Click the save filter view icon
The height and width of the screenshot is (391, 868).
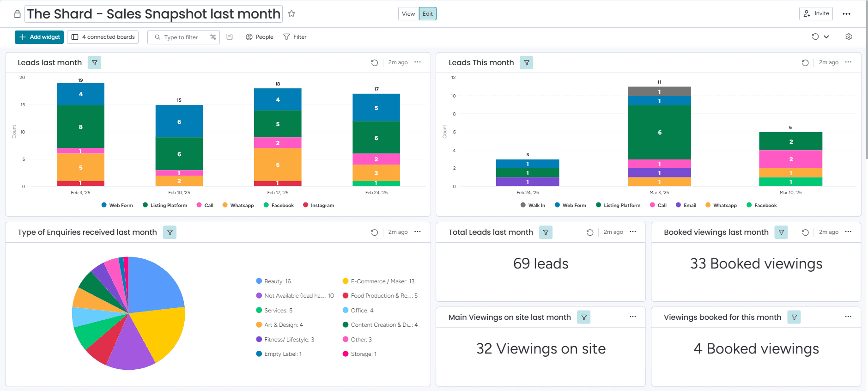[x=230, y=37]
